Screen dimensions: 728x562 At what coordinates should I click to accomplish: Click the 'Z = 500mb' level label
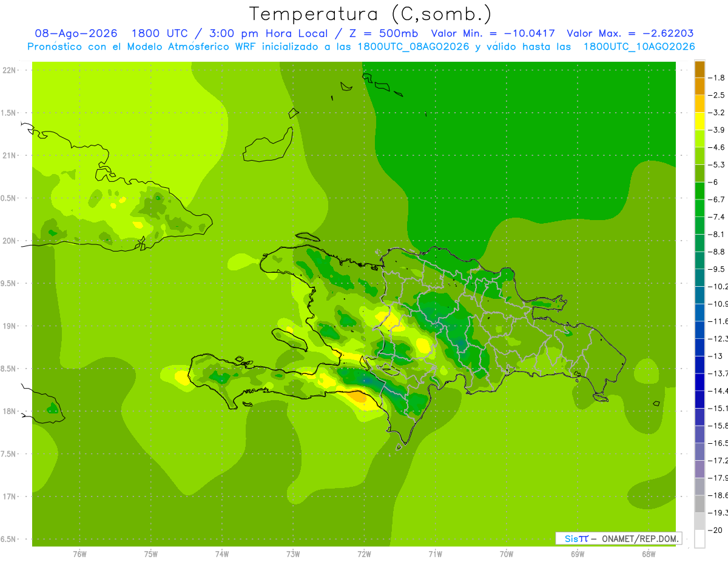[384, 33]
